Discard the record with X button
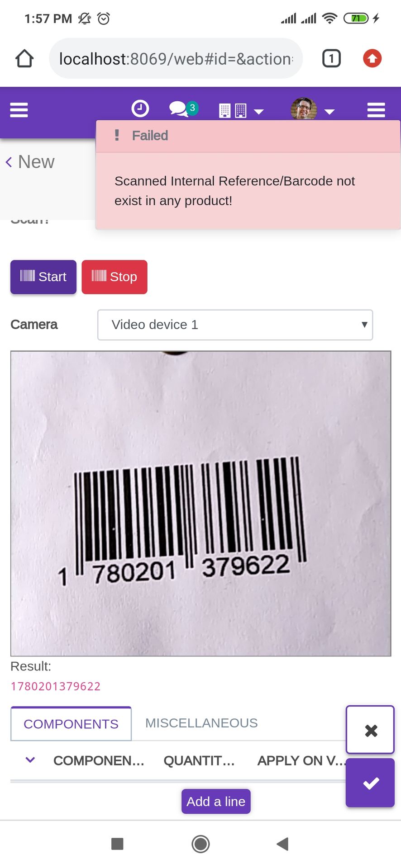 pyautogui.click(x=370, y=730)
